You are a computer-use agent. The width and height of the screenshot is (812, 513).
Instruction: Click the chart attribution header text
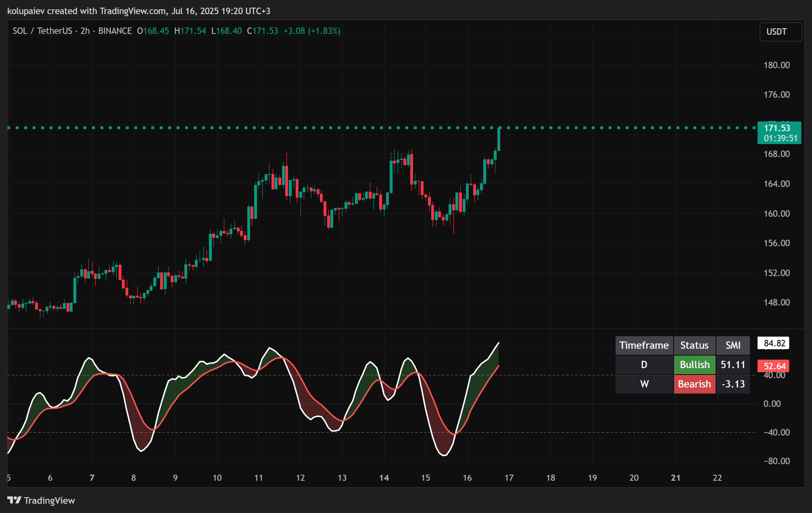pyautogui.click(x=139, y=11)
